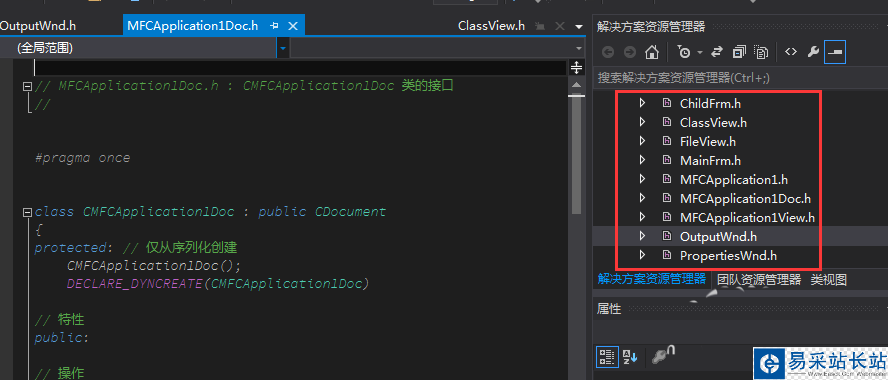This screenshot has height=380, width=888.
Task: Expand the ChildFrm.h tree node
Action: click(642, 103)
